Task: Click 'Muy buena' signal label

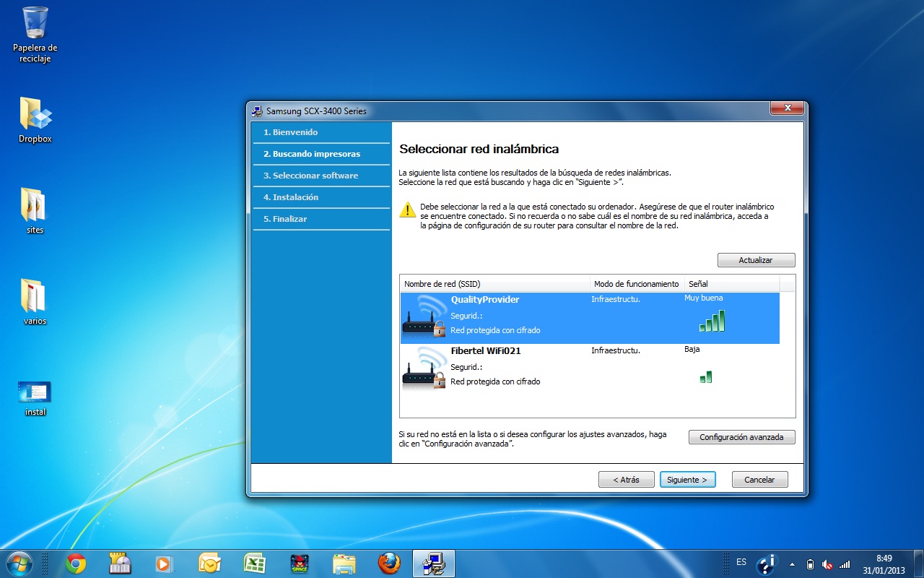Action: [x=703, y=298]
